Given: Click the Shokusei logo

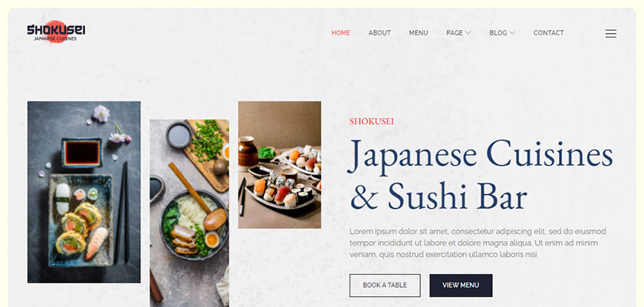Looking at the screenshot, I should tap(56, 31).
